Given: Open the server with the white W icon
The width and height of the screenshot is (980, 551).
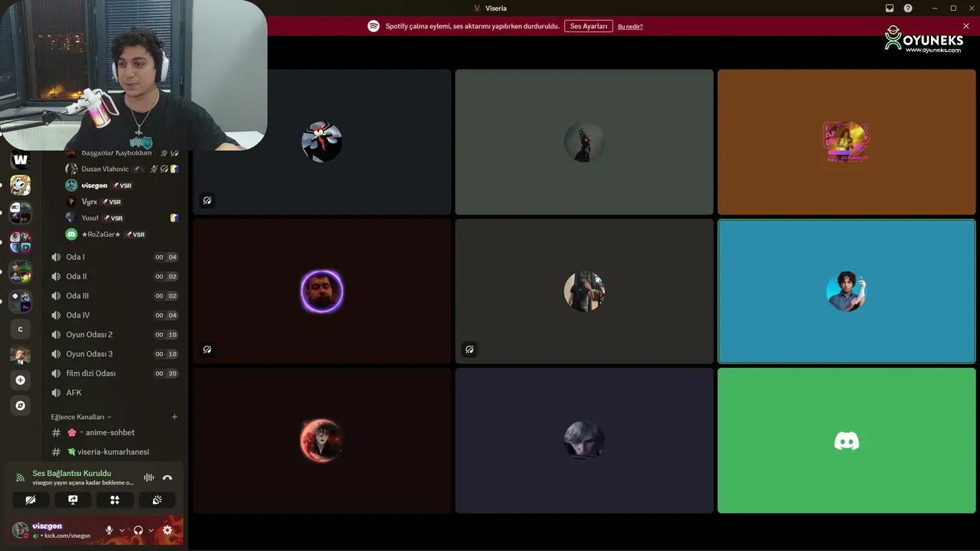Looking at the screenshot, I should click(21, 159).
